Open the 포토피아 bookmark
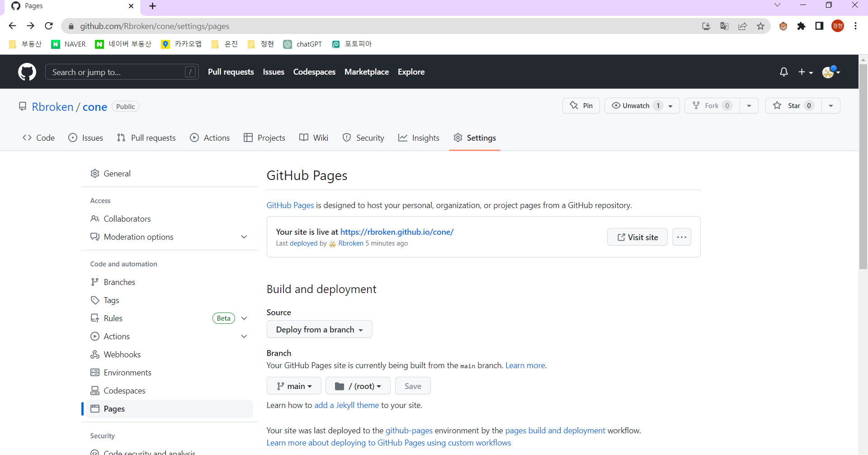This screenshot has width=868, height=455. [352, 44]
